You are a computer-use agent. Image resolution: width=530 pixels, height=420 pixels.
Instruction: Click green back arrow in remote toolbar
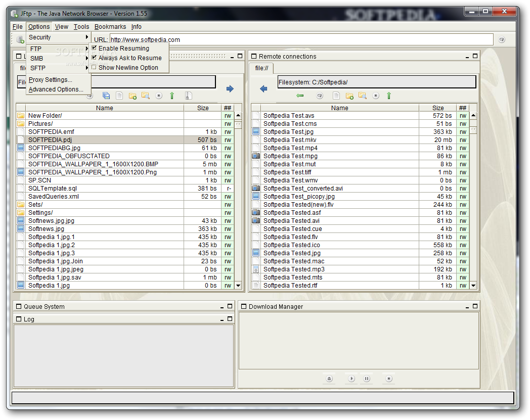(300, 96)
